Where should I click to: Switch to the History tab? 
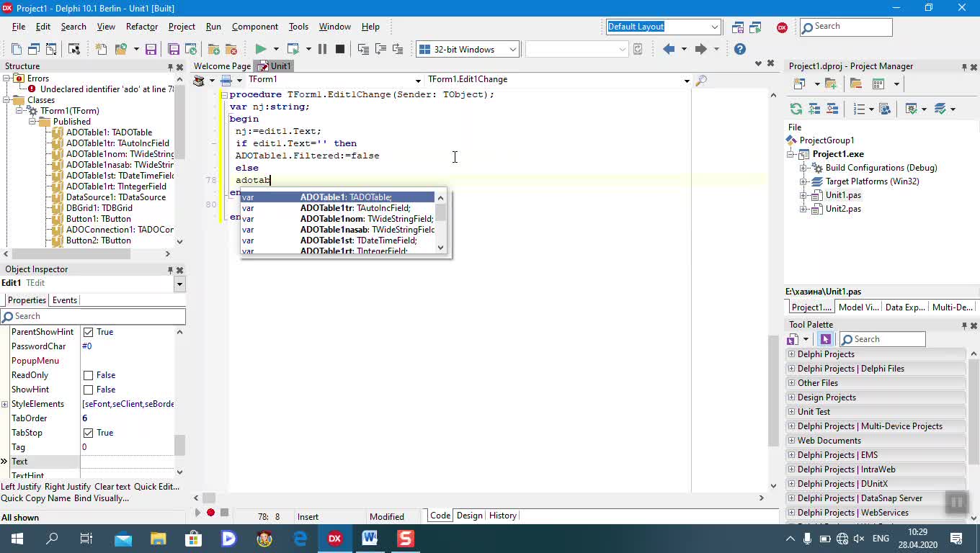click(502, 516)
